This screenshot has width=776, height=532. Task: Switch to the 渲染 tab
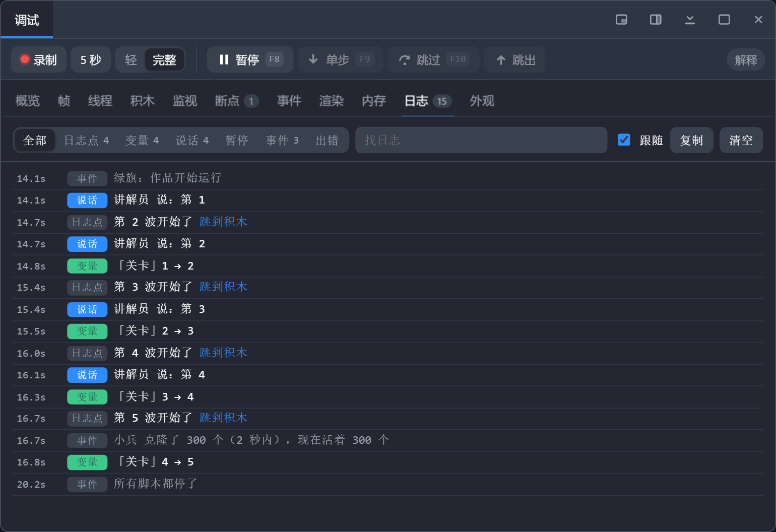(332, 101)
